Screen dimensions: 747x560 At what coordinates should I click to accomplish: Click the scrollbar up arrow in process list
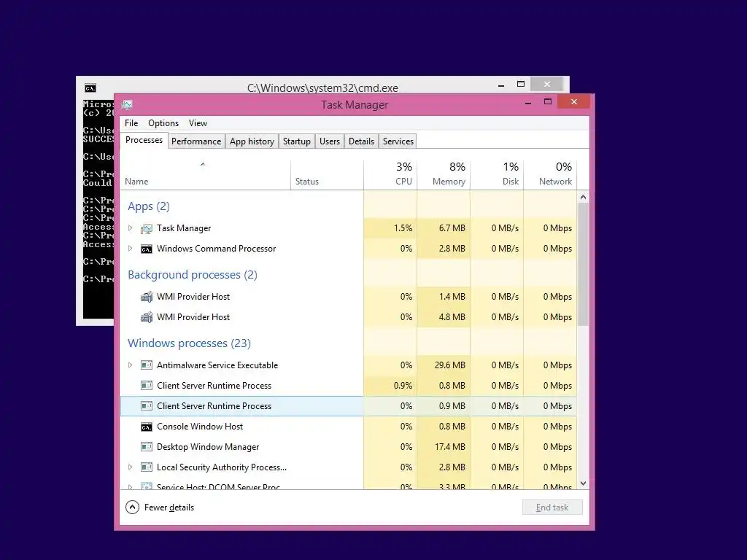583,197
